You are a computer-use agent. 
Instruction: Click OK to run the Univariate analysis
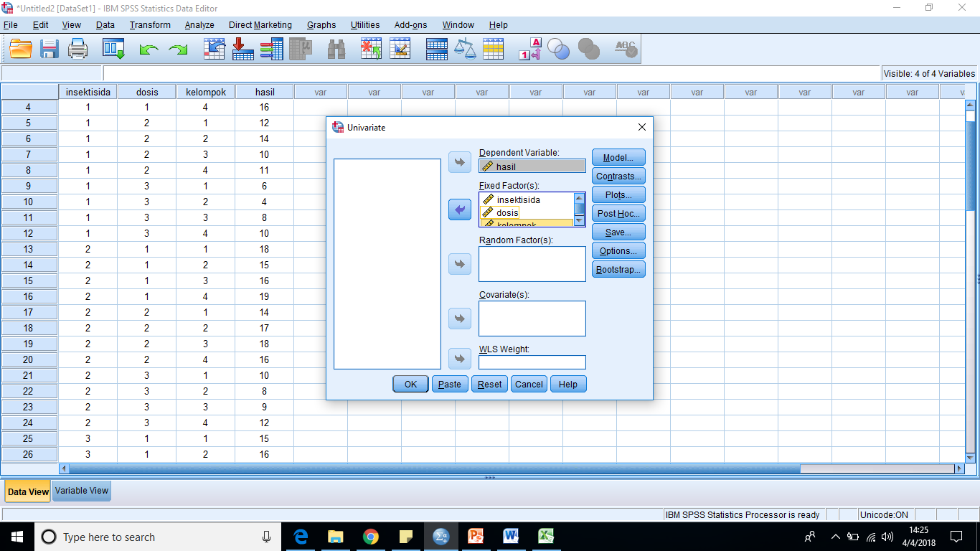pos(410,384)
